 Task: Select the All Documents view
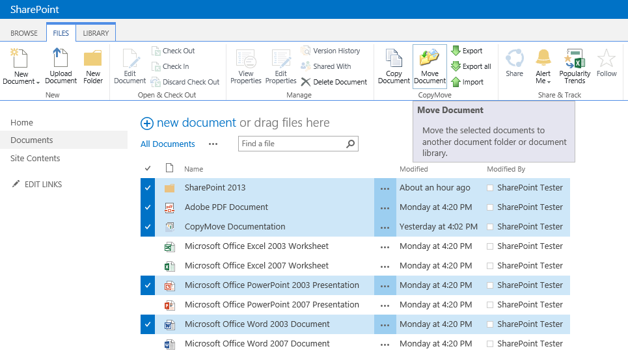pos(167,144)
